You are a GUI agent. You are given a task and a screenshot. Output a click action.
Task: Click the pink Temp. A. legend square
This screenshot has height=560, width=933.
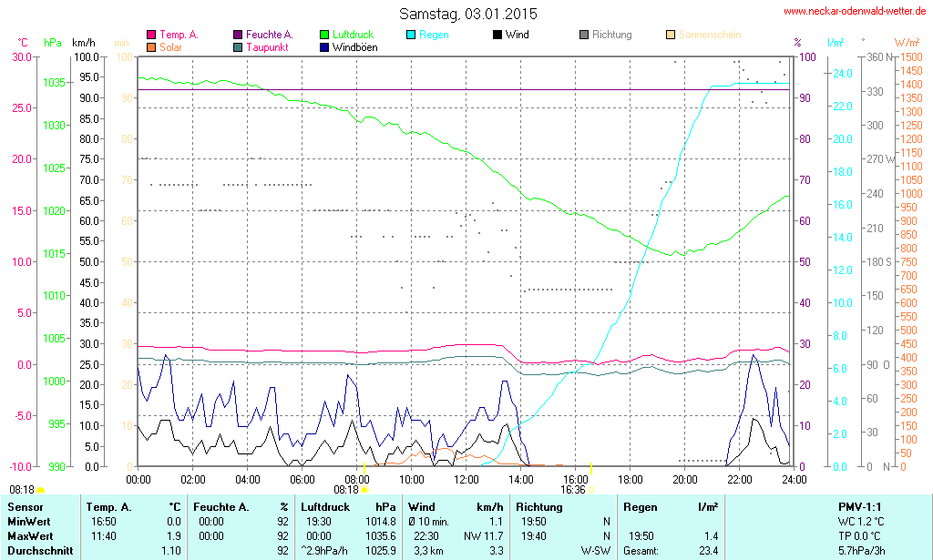click(x=151, y=35)
